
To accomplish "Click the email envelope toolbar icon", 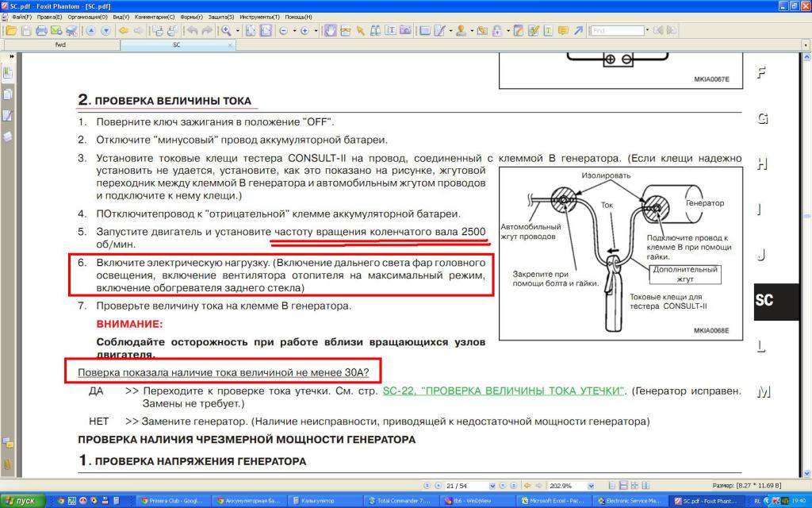I will point(56,31).
